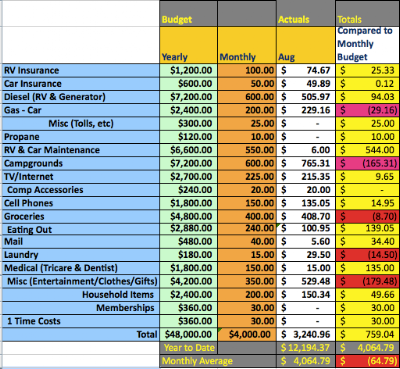
Task: Click the 139.05 Eating Out difference
Action: (x=367, y=229)
